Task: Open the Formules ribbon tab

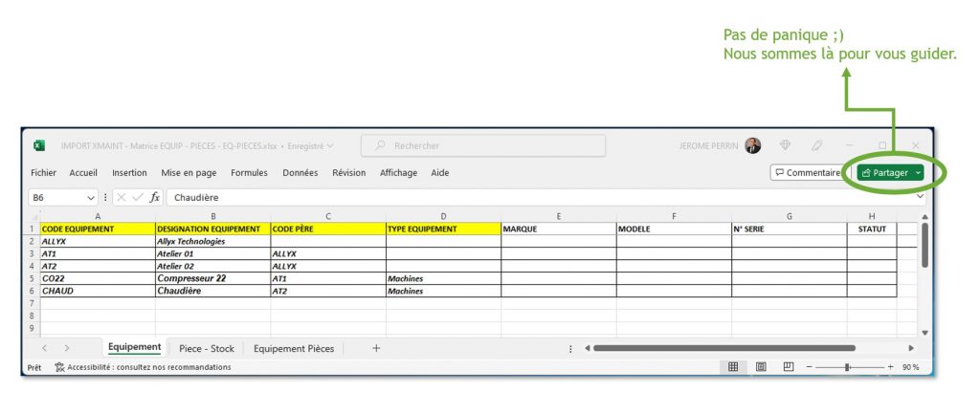Action: [249, 173]
